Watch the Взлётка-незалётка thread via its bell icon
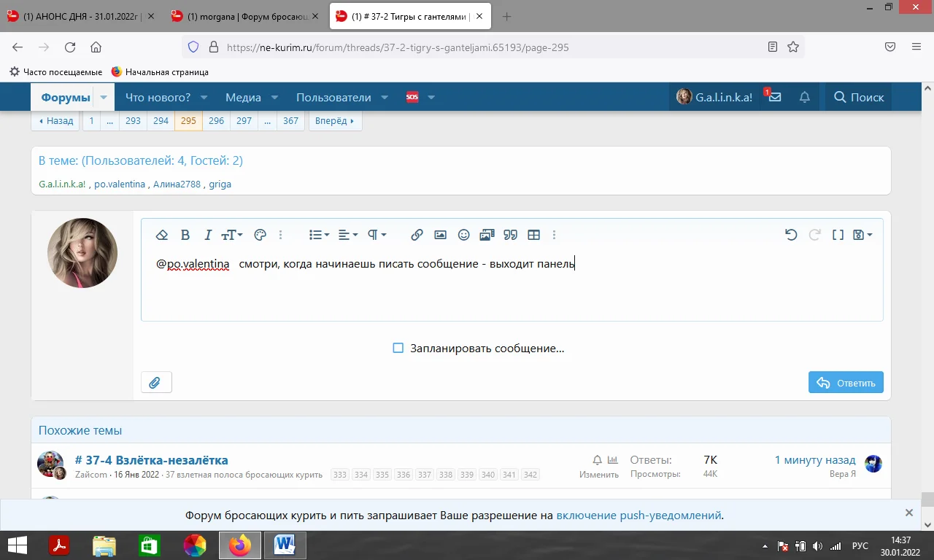 (597, 460)
